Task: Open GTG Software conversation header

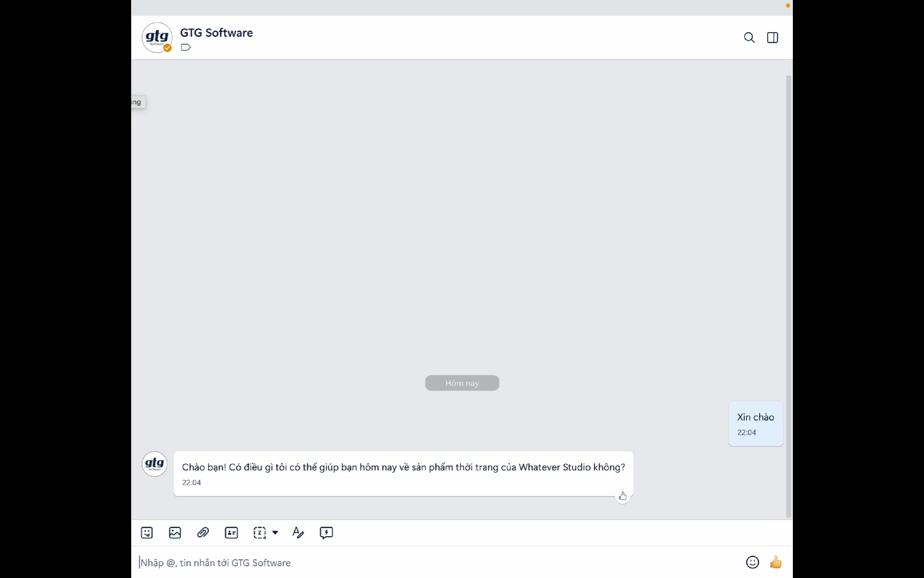Action: tap(217, 33)
